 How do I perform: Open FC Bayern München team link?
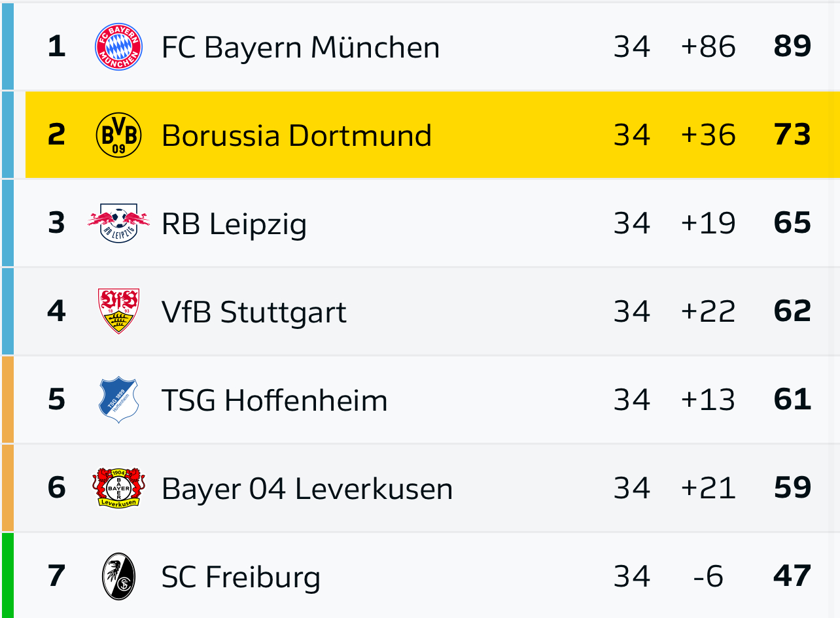[x=300, y=47]
